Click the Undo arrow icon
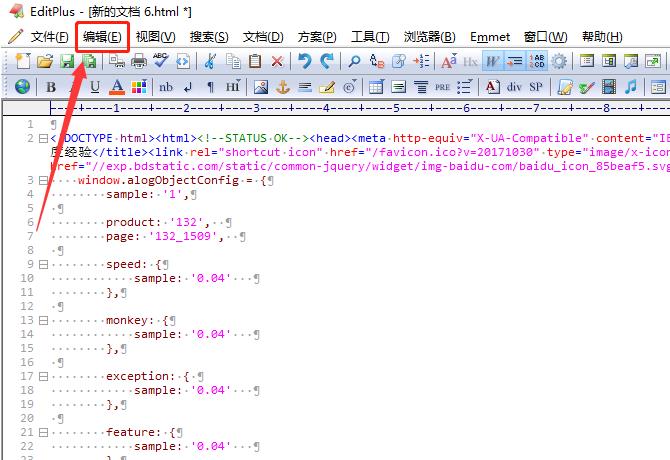This screenshot has width=670, height=460. pos(305,62)
